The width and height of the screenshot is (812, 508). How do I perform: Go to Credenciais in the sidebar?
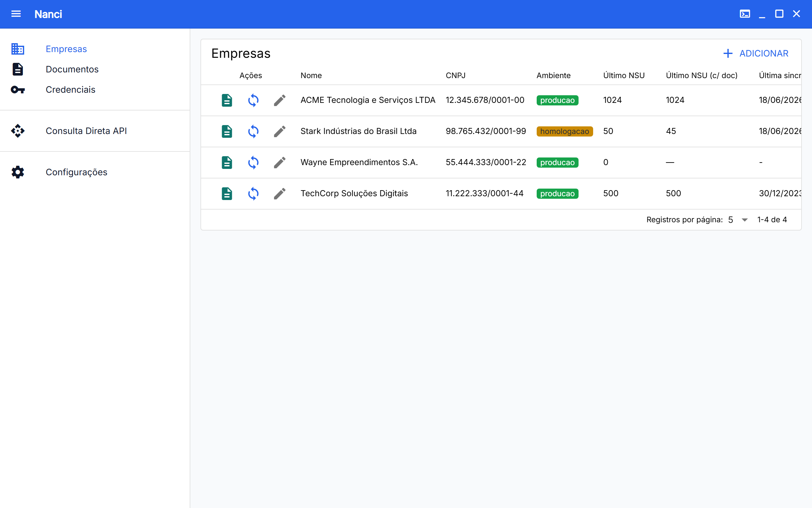(70, 90)
